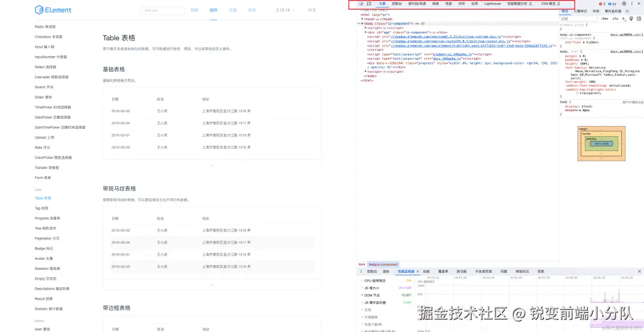Click the red error count badge
Viewport: 644px width, 332px height.
pyautogui.click(x=602, y=4)
